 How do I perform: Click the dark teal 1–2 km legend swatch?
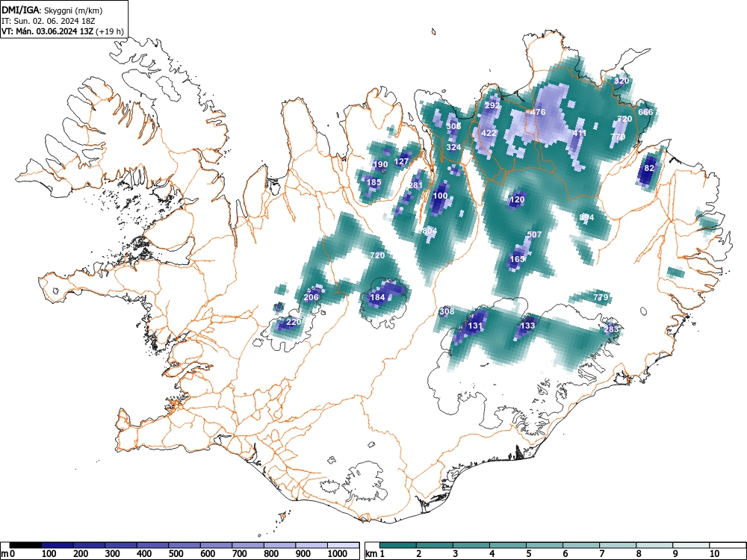(x=398, y=545)
